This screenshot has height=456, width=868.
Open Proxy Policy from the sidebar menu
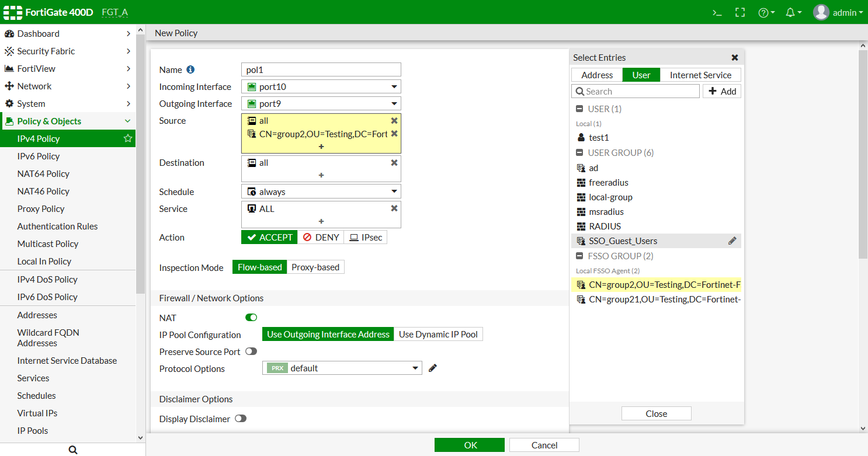tap(41, 208)
